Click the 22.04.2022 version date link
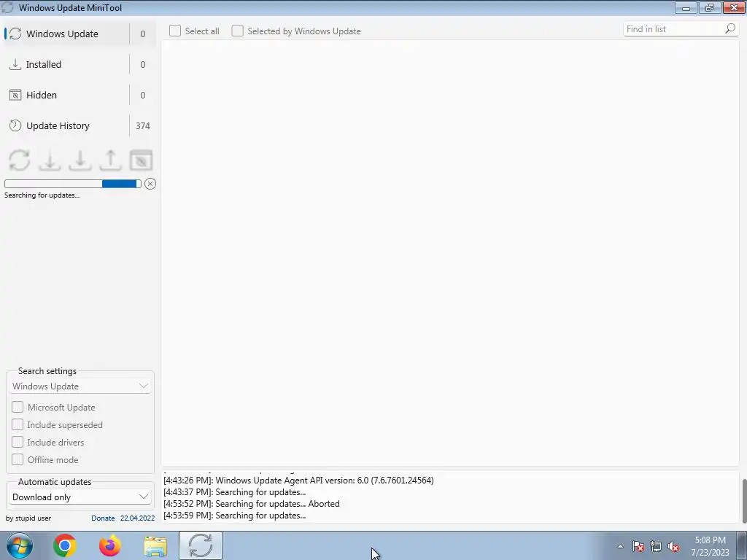The image size is (747, 560). pyautogui.click(x=137, y=518)
